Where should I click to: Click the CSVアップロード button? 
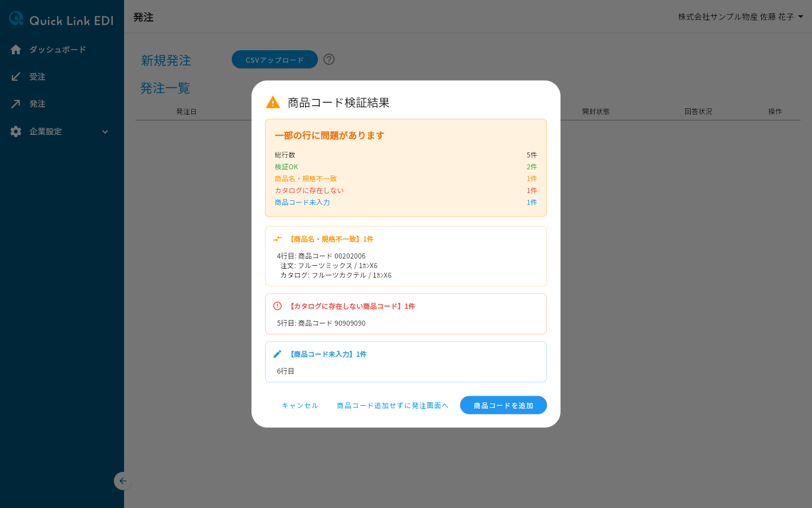(x=275, y=59)
